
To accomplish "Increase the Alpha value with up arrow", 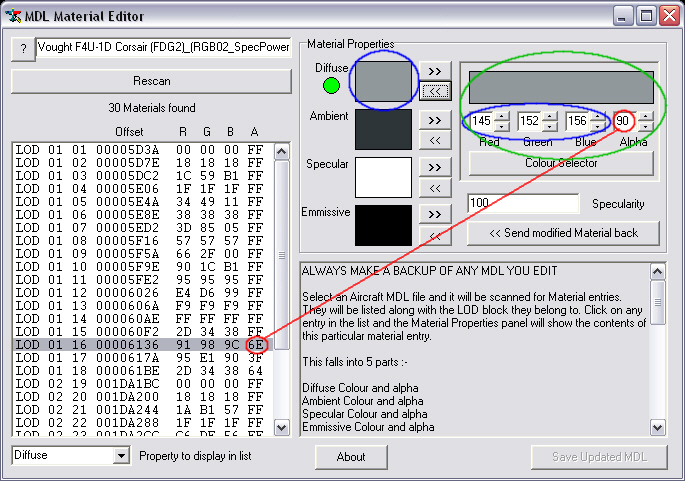I will [x=646, y=116].
